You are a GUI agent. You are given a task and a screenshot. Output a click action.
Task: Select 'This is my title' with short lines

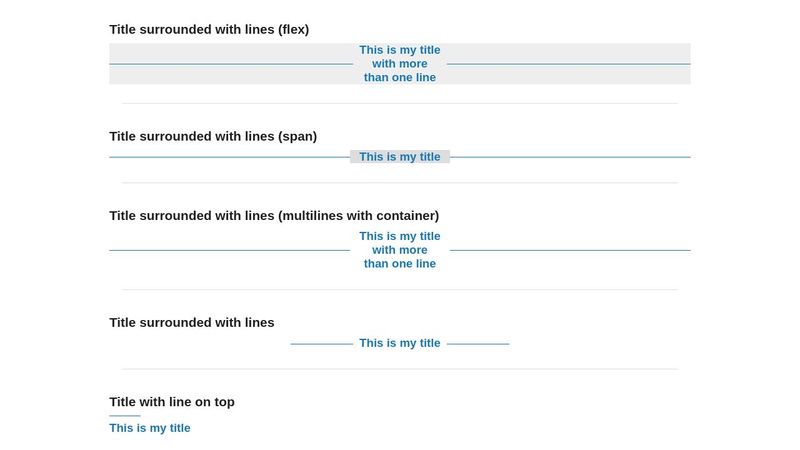coord(399,343)
